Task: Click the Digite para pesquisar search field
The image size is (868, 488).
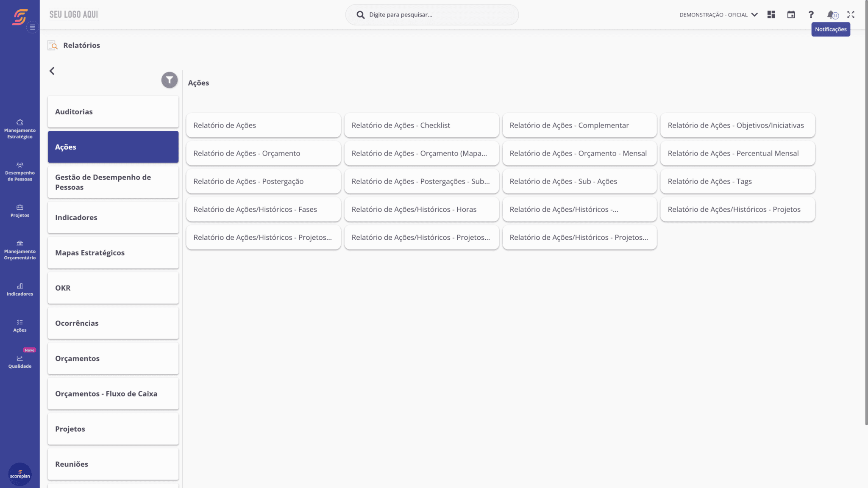Action: tap(431, 14)
